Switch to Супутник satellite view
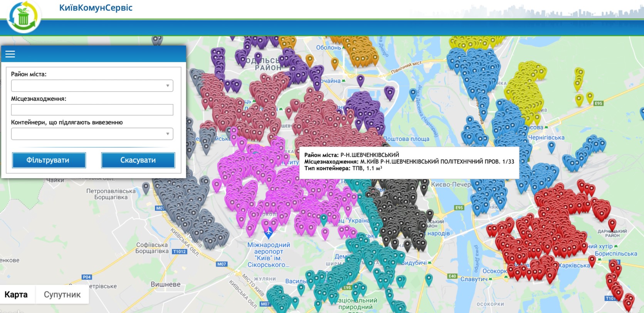 click(62, 295)
